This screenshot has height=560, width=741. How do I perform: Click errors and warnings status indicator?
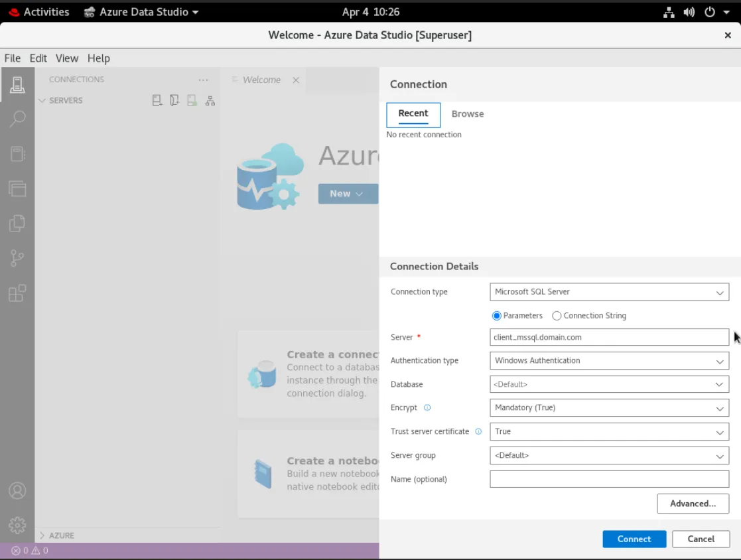pos(30,551)
